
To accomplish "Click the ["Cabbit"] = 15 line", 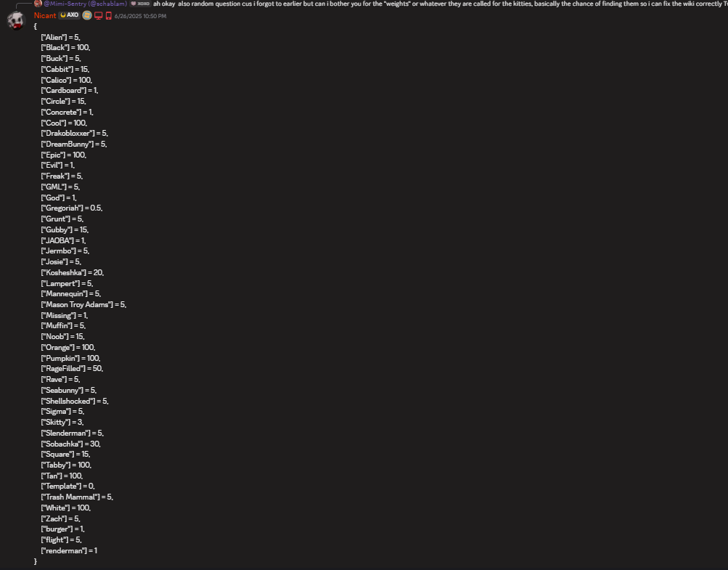I will click(65, 69).
